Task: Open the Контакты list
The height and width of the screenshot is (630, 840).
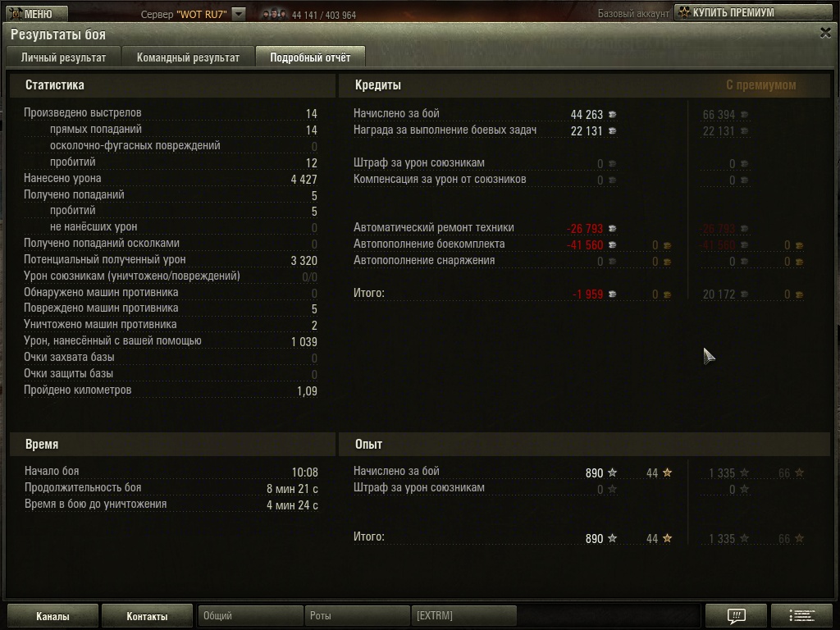Action: pyautogui.click(x=147, y=616)
